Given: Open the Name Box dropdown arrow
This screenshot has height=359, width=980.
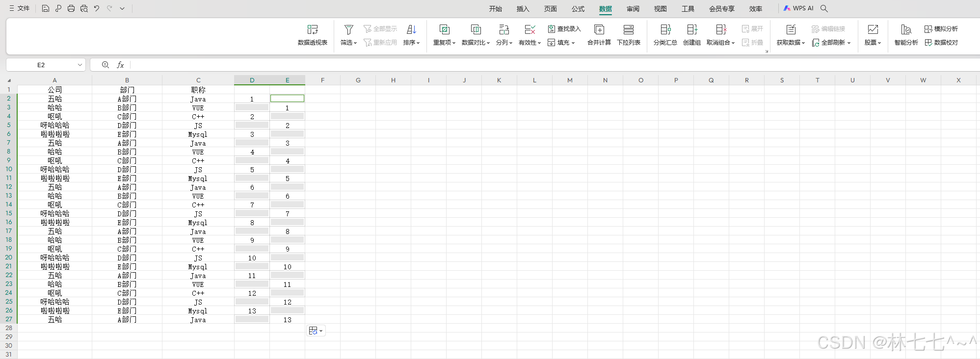Looking at the screenshot, I should (x=80, y=65).
